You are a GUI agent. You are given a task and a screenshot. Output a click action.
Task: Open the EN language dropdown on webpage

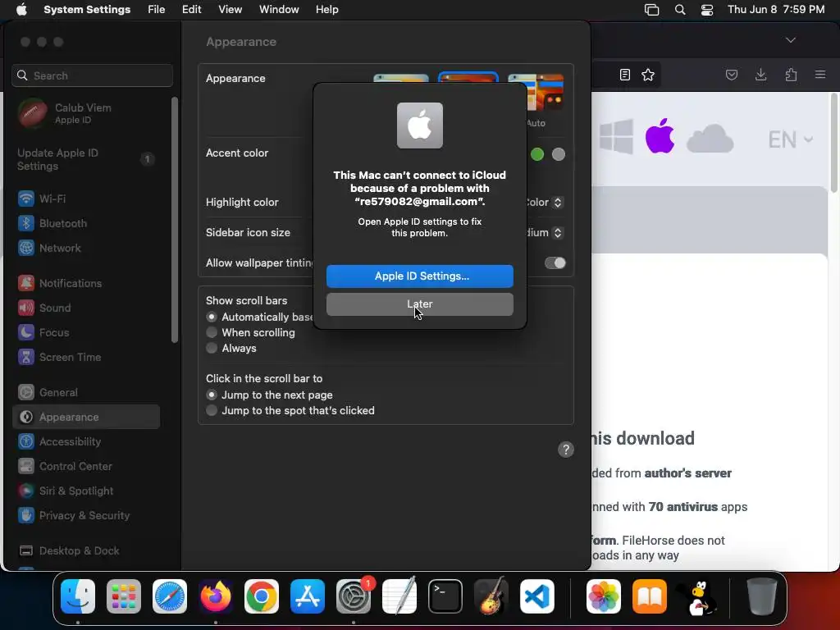790,139
